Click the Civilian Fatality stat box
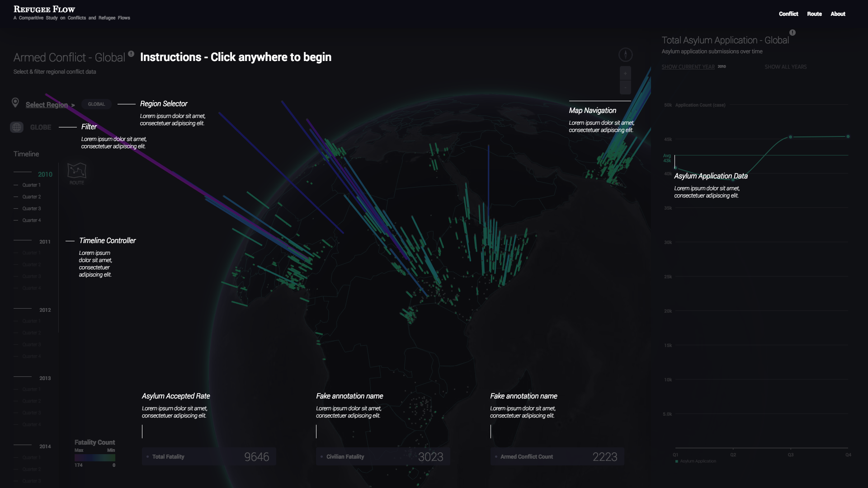This screenshot has height=488, width=868. 383,457
